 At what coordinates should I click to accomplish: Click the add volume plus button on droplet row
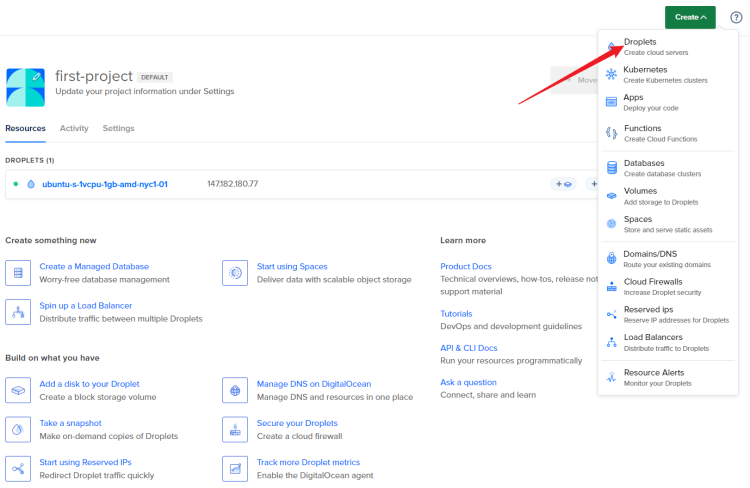click(563, 184)
